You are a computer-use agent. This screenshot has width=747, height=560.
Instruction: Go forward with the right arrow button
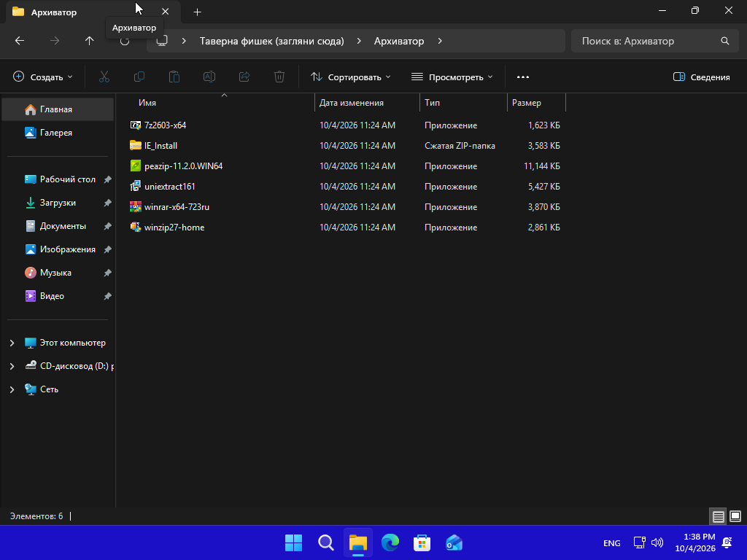[55, 41]
